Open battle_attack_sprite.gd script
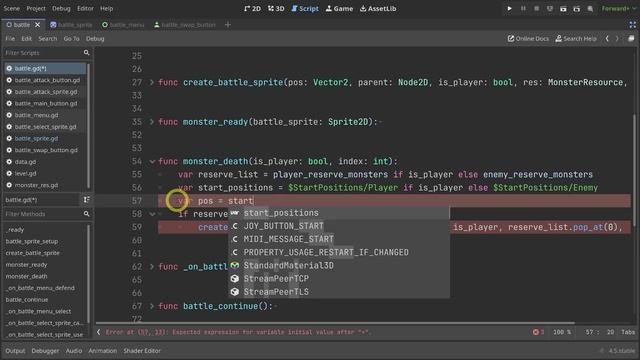Screen dimensions: 640x360 tap(45, 92)
